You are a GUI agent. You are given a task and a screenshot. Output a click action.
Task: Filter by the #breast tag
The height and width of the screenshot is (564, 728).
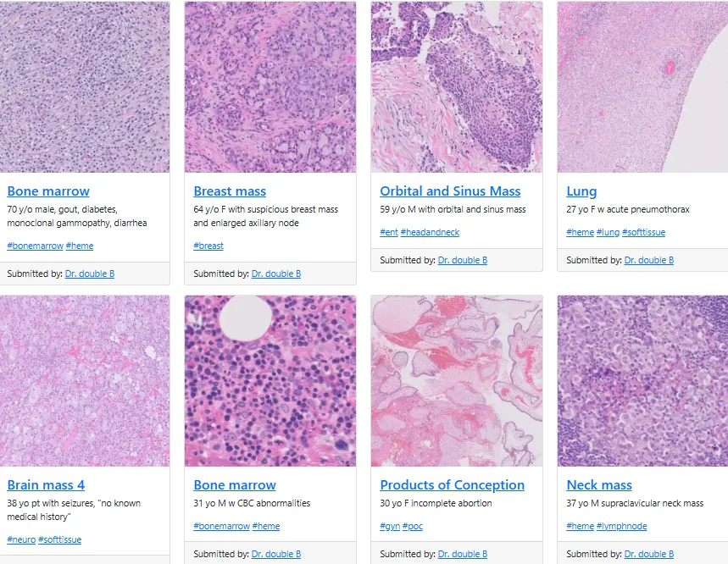[x=208, y=246]
